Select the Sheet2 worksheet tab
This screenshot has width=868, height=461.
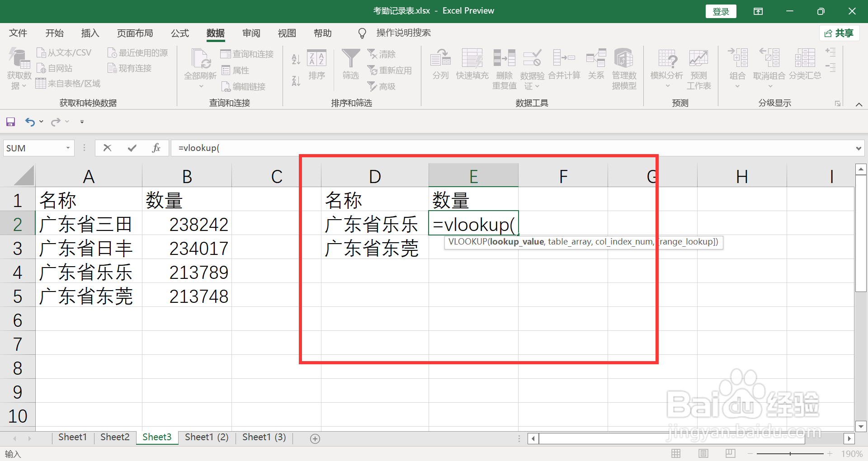click(114, 437)
